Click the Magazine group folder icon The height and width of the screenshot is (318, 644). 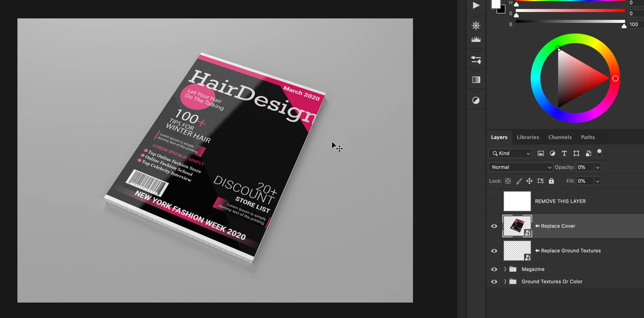[513, 269]
